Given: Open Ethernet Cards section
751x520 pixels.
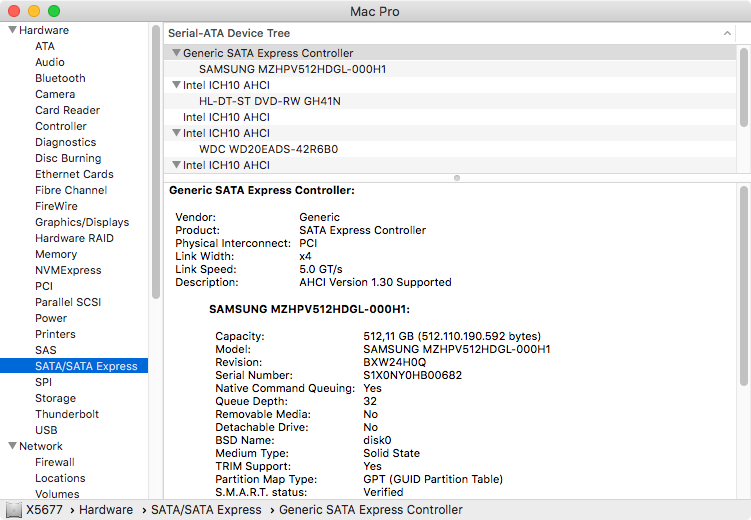Looking at the screenshot, I should click(x=74, y=174).
